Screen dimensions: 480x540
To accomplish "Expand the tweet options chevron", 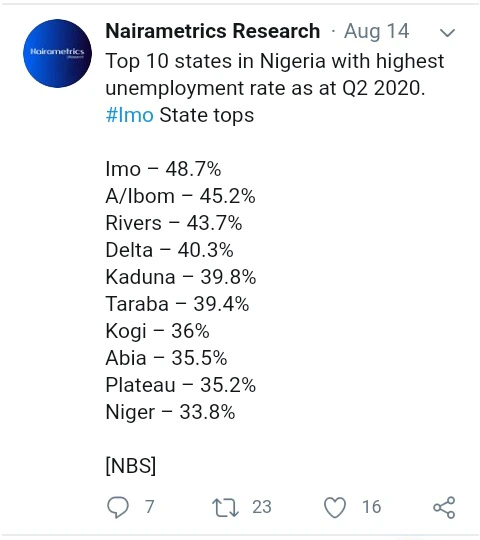I will 448,33.
